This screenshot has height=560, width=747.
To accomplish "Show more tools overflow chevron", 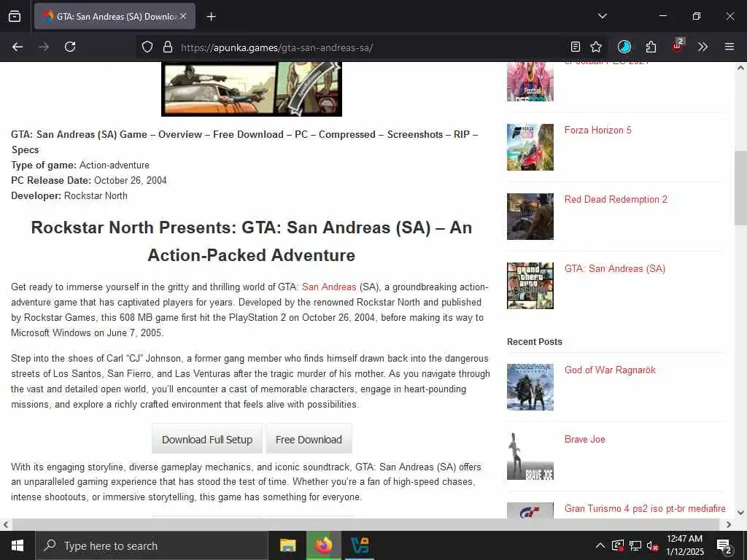I will 703,47.
